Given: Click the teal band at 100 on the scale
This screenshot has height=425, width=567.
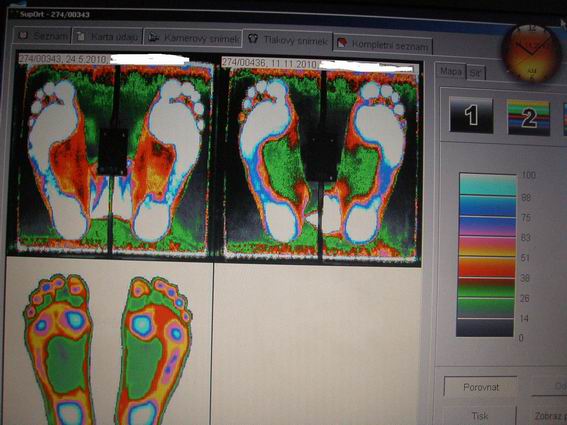Looking at the screenshot, I should pyautogui.click(x=487, y=185).
